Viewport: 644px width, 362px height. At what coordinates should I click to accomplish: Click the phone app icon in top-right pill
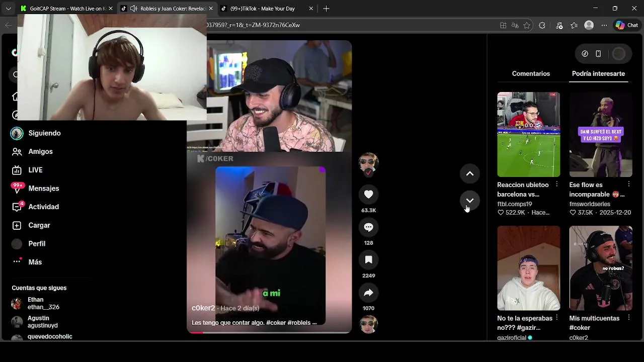(598, 54)
